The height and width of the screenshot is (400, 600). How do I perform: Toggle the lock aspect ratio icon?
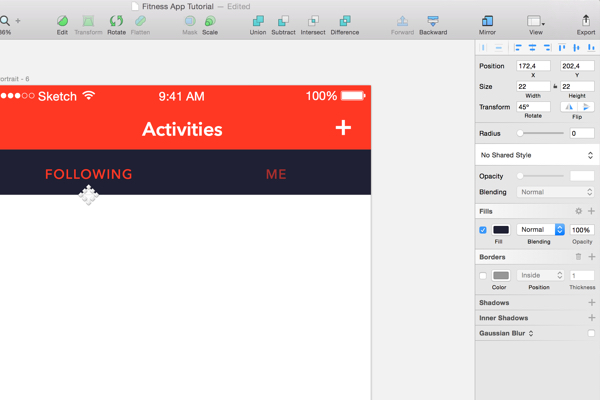click(555, 87)
